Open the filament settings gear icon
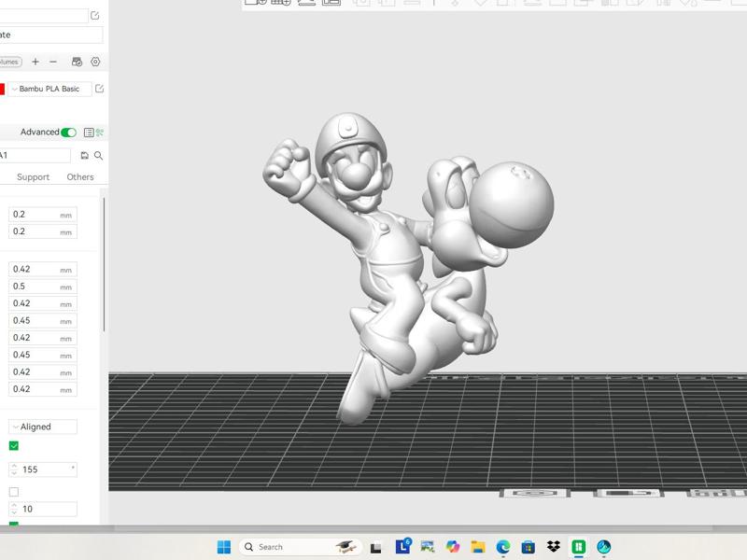This screenshot has height=560, width=747. pos(95,62)
